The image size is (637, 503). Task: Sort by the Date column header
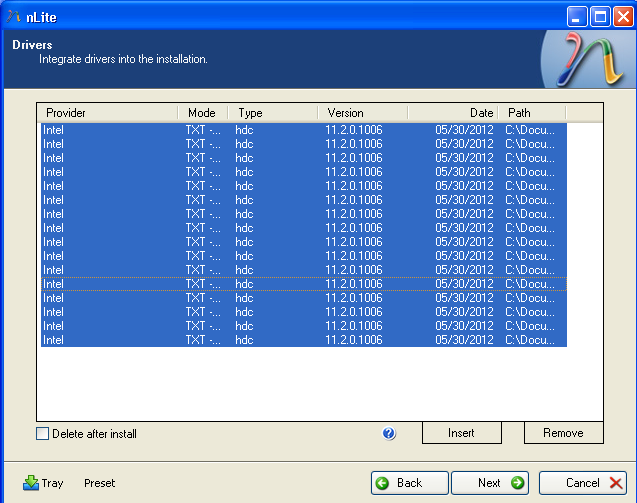[x=453, y=113]
